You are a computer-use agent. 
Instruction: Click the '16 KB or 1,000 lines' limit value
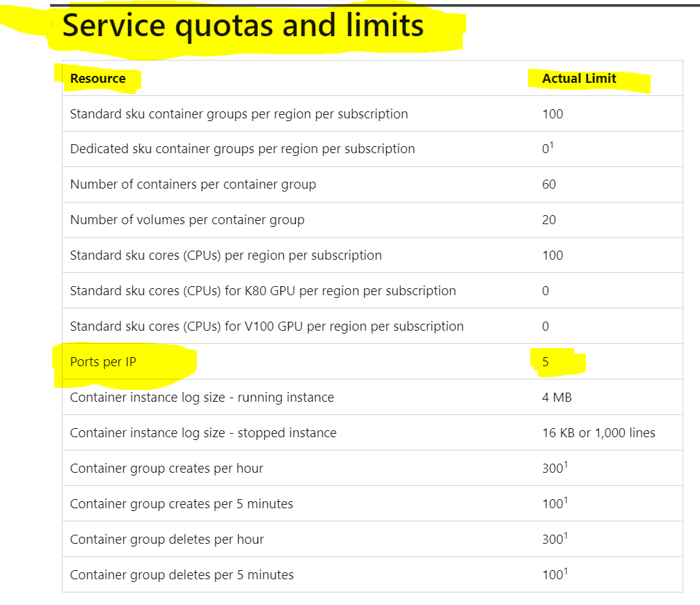click(x=598, y=433)
